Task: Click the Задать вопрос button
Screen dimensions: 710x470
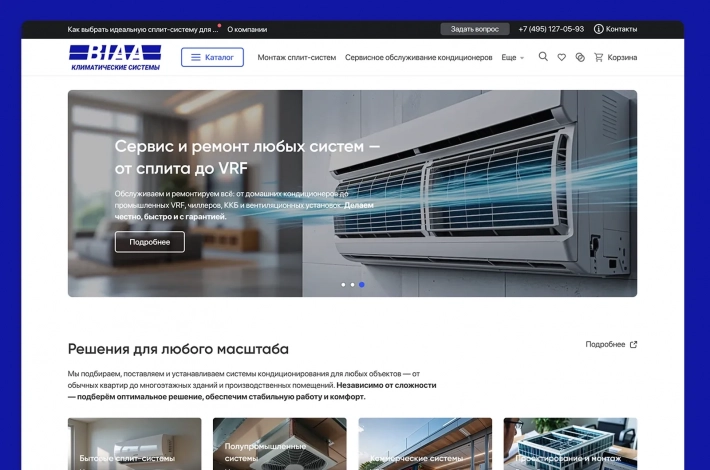Action: (474, 29)
